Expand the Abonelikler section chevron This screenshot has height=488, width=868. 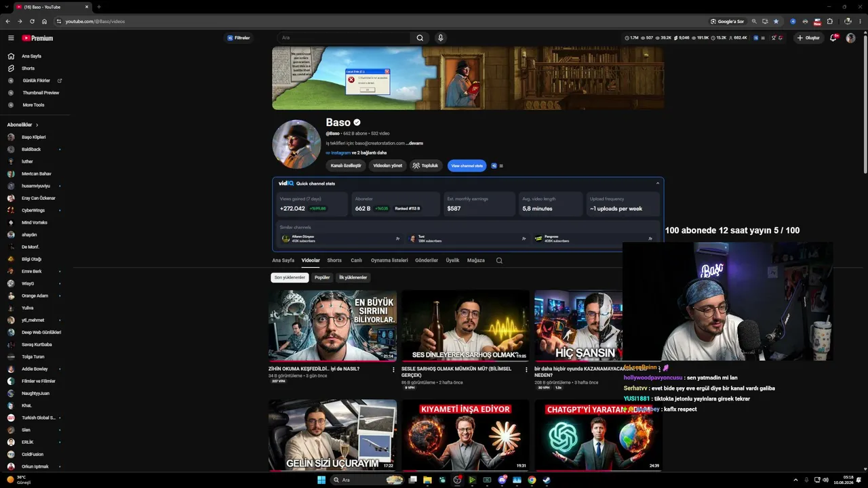(x=37, y=125)
